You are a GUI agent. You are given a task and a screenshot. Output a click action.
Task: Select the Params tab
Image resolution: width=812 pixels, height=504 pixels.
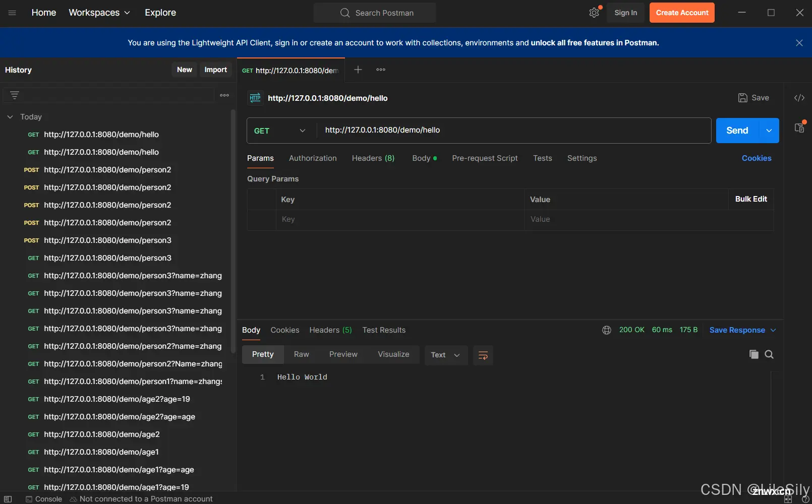click(260, 158)
